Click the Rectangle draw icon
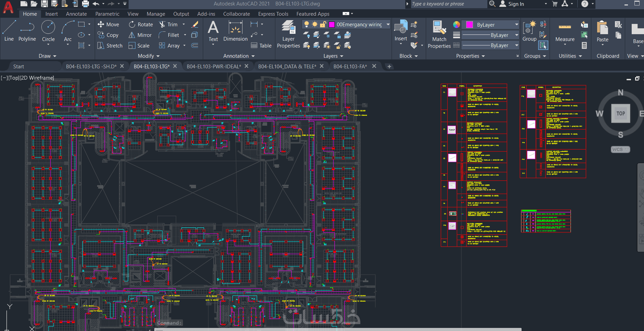 coord(81,24)
